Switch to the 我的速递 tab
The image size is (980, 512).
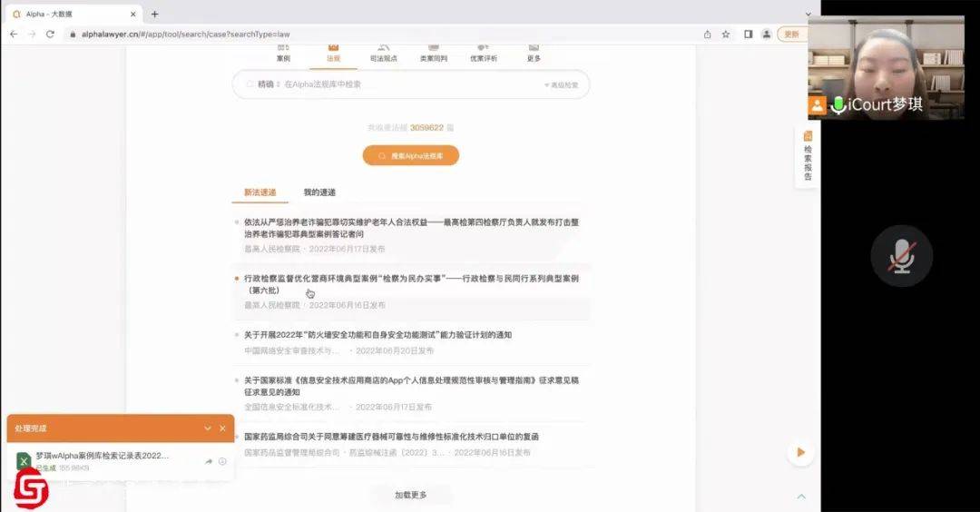tap(319, 192)
